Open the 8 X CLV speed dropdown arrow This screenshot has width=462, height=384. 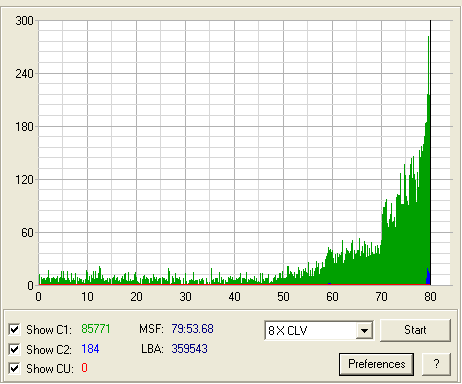point(364,330)
